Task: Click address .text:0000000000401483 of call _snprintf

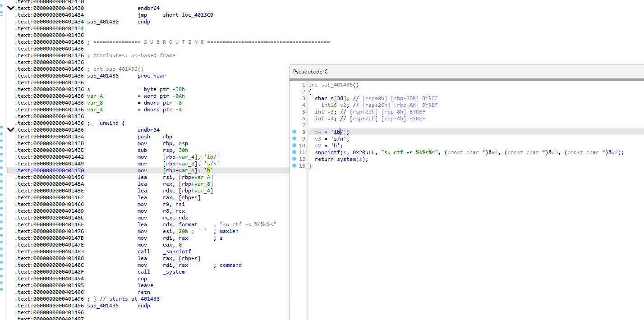Action: pos(49,251)
